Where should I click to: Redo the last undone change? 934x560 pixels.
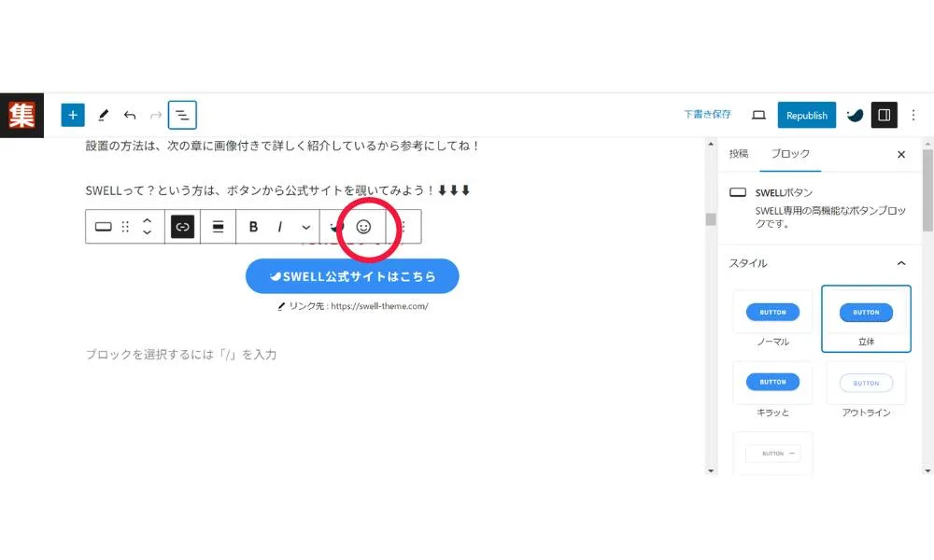coord(155,115)
